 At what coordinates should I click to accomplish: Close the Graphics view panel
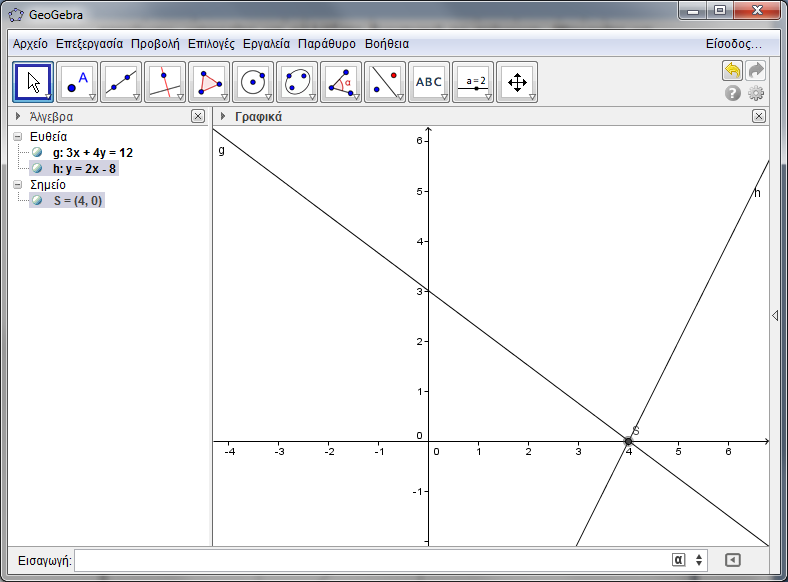click(759, 116)
